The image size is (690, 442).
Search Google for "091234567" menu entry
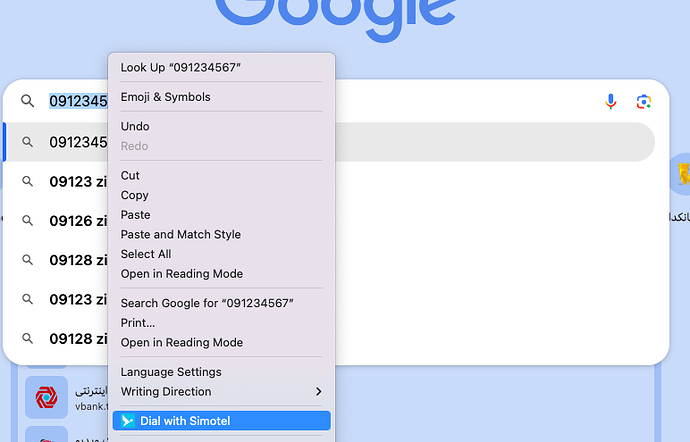(221, 303)
